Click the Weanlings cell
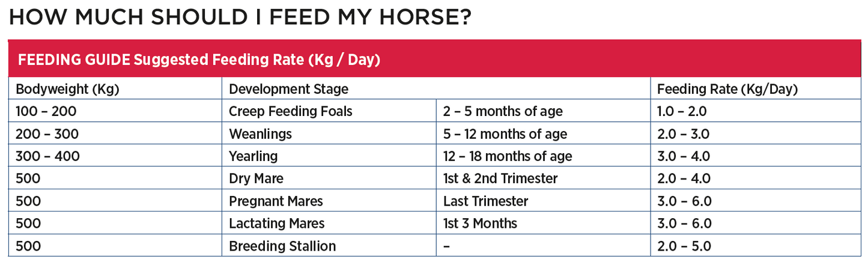The width and height of the screenshot is (868, 262). (261, 133)
